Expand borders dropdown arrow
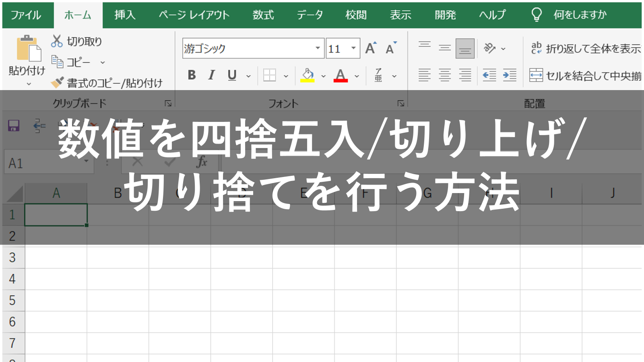 click(x=286, y=76)
